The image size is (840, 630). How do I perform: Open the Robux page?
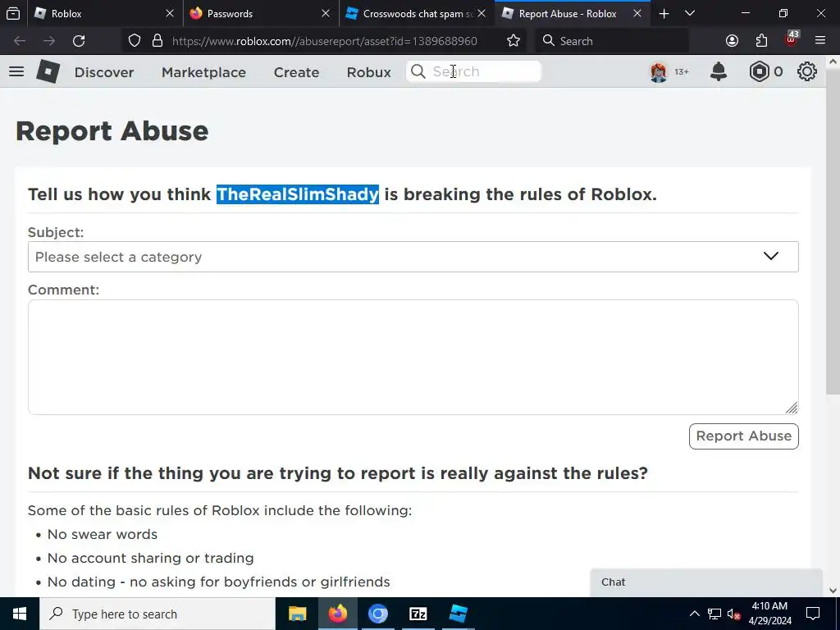click(x=368, y=72)
